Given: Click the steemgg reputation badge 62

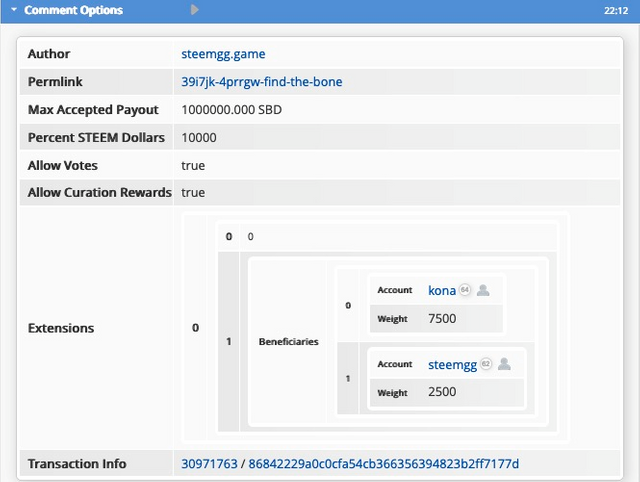Looking at the screenshot, I should [486, 364].
